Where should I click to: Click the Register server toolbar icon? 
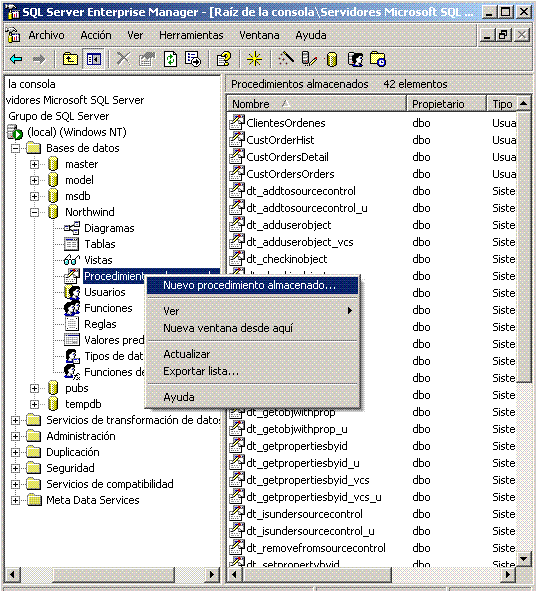coord(309,59)
